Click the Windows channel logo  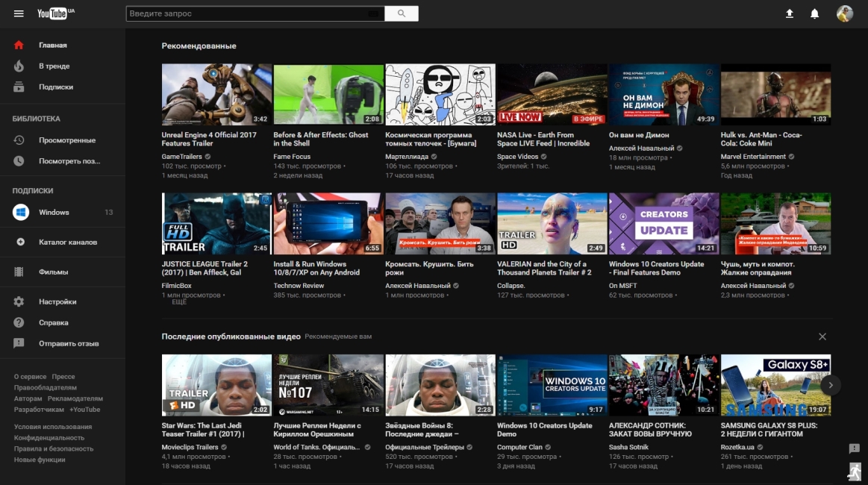pyautogui.click(x=21, y=212)
